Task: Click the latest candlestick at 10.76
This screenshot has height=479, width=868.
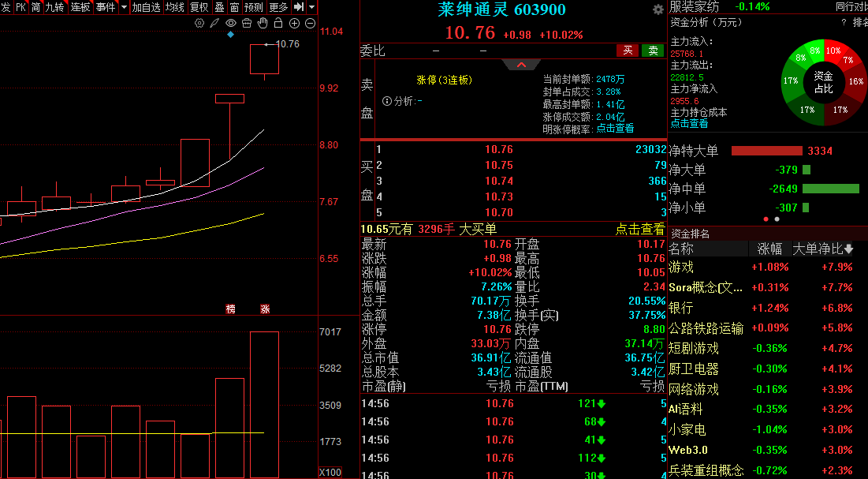Action: click(x=264, y=59)
